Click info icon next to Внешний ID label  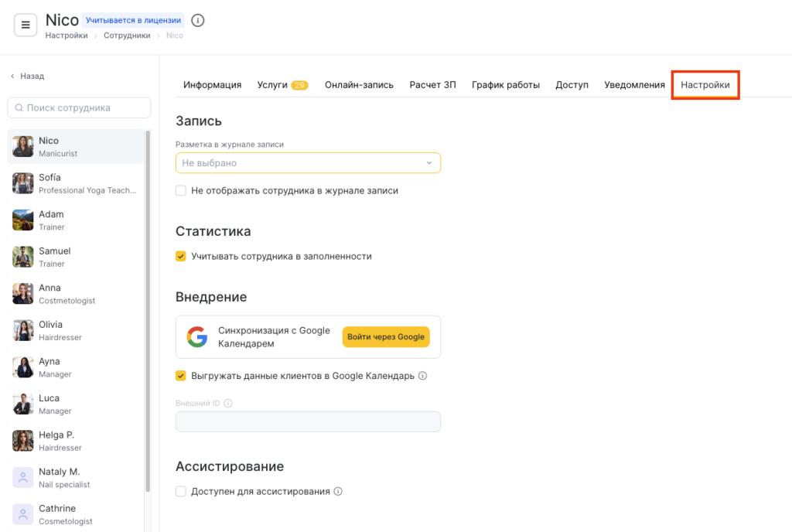228,403
